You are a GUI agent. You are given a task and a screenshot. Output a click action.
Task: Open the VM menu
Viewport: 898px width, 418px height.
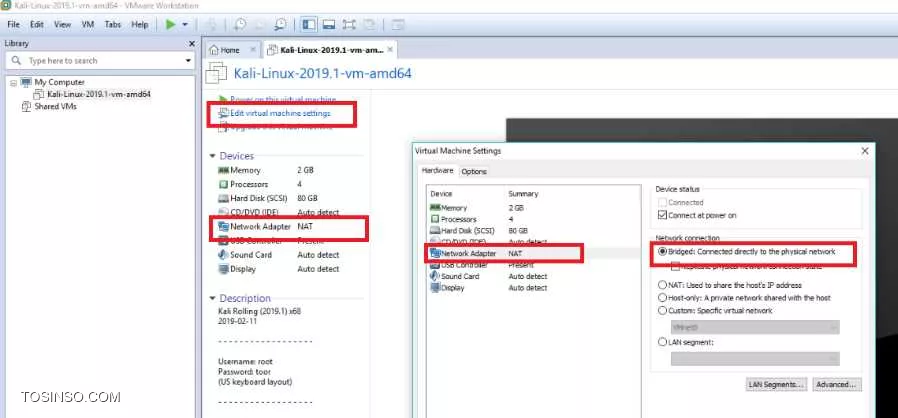88,25
